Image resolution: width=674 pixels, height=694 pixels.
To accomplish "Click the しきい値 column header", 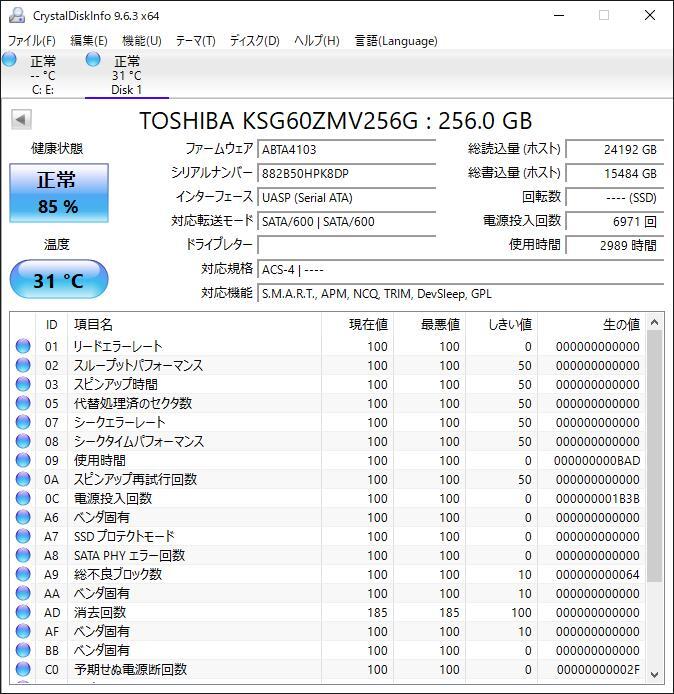I will pyautogui.click(x=502, y=324).
